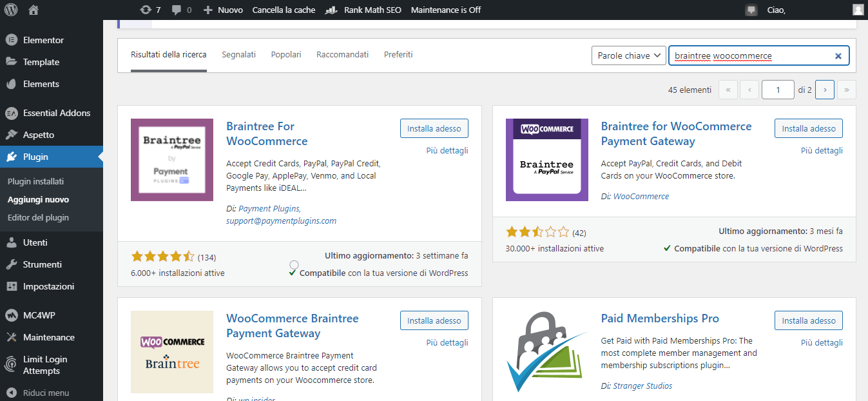Viewport: 868px width, 401px height.
Task: Install Braintree For WooCommerce plugin
Action: tap(434, 128)
